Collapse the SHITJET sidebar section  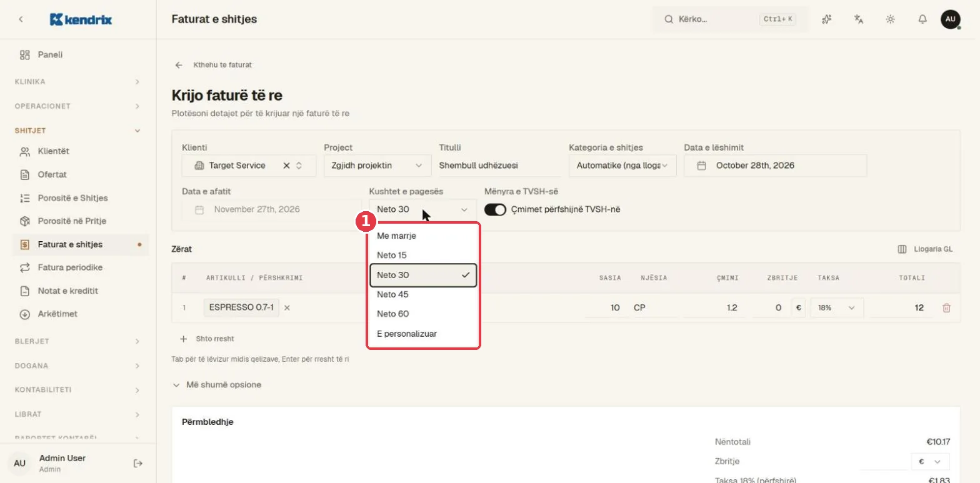coord(78,131)
